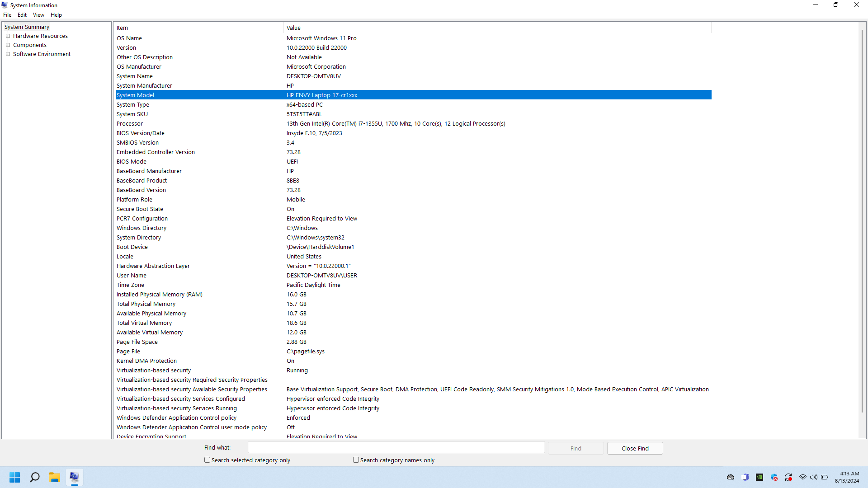Click the OneDrive cloud tray icon
The image size is (868, 488).
coord(731,477)
